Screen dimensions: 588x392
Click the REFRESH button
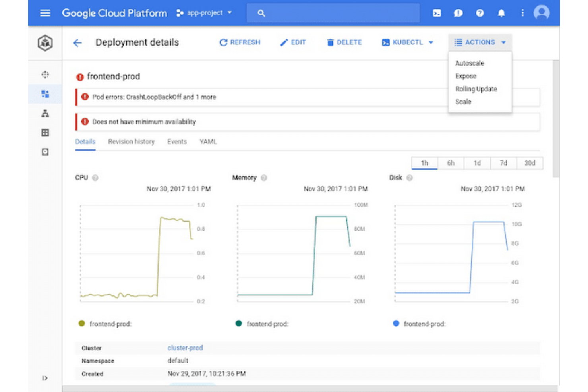point(240,42)
